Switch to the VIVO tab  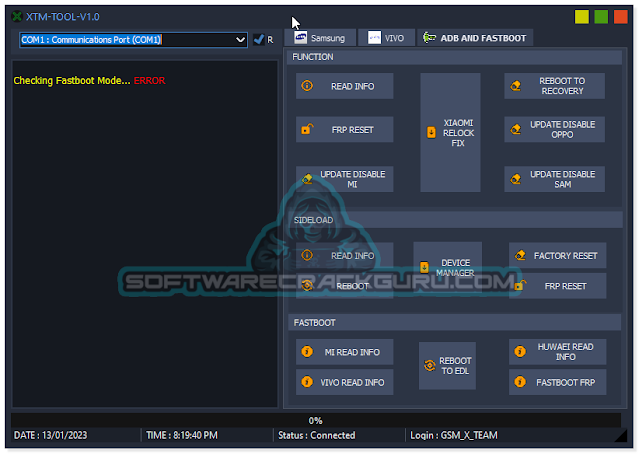click(387, 38)
